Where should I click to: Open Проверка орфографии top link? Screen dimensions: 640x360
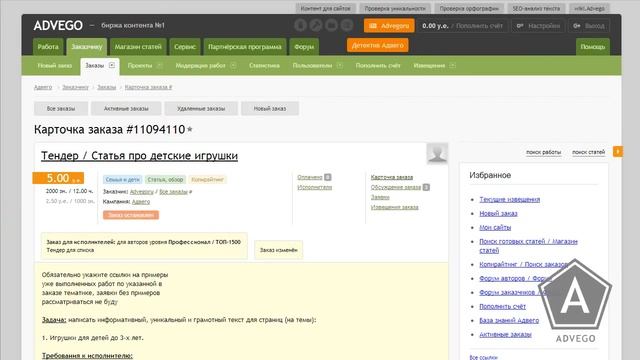[469, 9]
